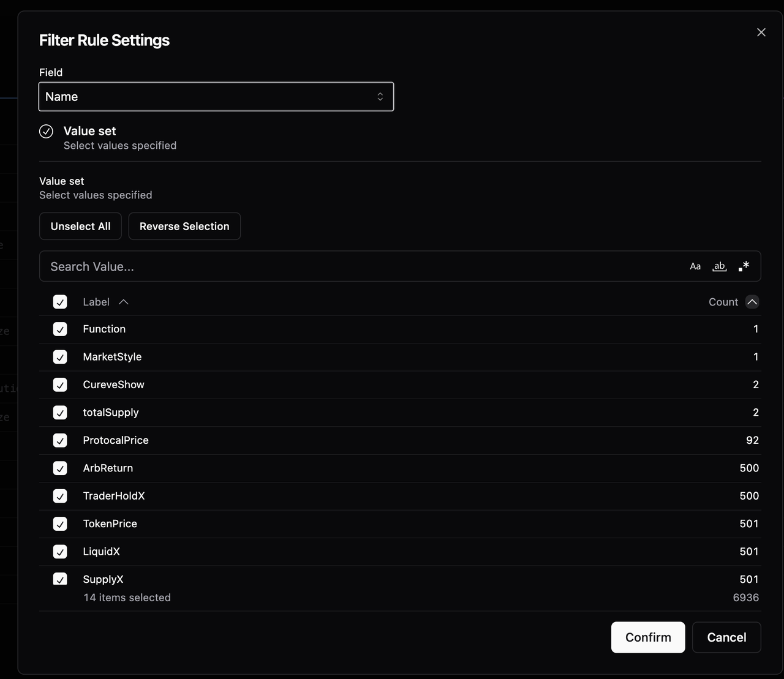
Task: Toggle the match case search icon
Action: [x=695, y=266]
